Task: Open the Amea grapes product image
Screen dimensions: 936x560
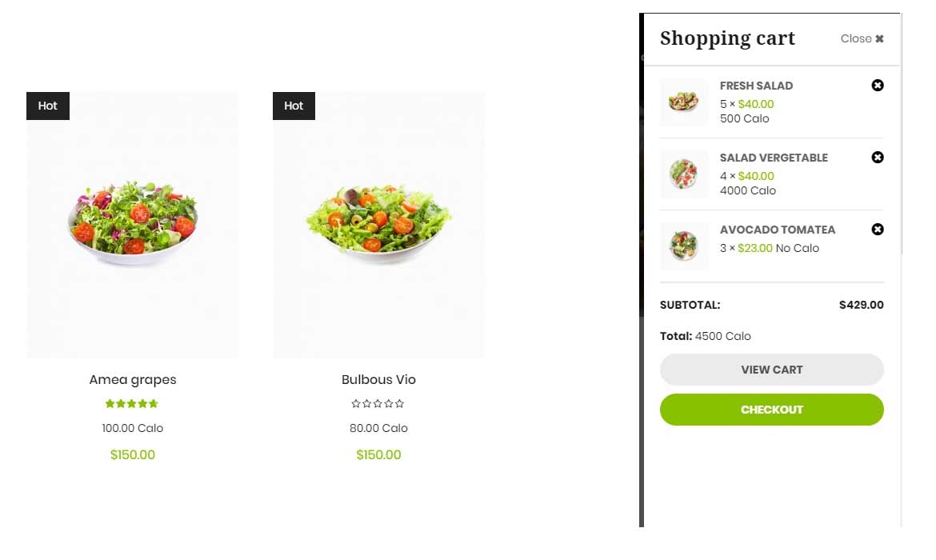Action: click(x=133, y=224)
